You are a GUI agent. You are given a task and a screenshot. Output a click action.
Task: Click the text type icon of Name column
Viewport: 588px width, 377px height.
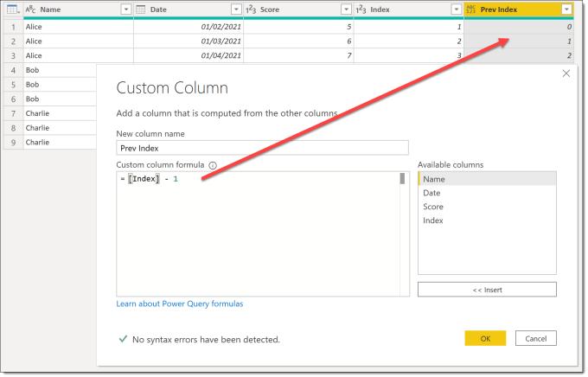[30, 10]
